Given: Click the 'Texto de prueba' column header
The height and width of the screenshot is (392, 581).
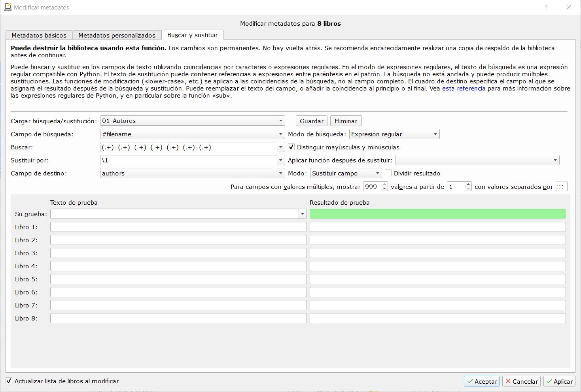Looking at the screenshot, I should pos(74,203).
